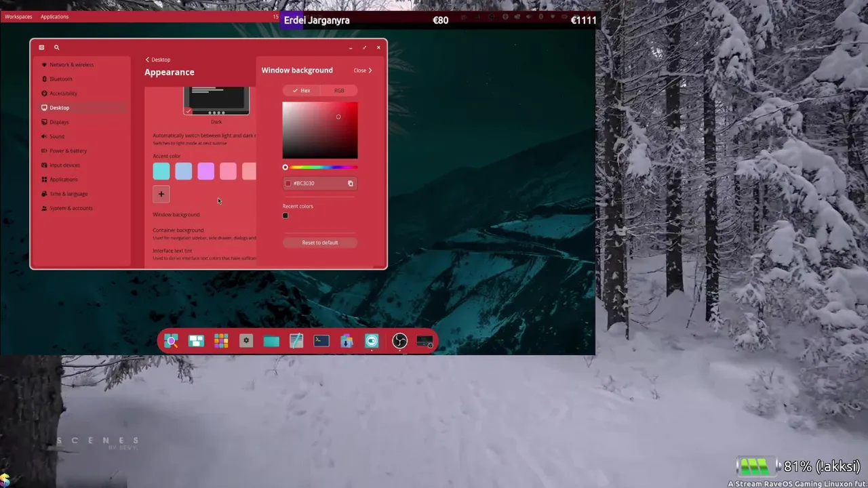The height and width of the screenshot is (488, 868).
Task: Pick a shade in the saturation square
Action: click(320, 130)
